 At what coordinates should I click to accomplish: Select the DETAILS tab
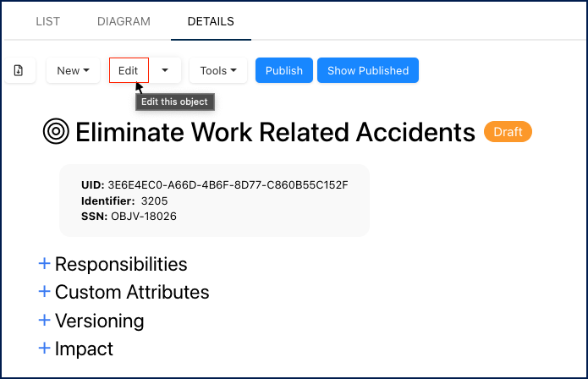click(211, 21)
